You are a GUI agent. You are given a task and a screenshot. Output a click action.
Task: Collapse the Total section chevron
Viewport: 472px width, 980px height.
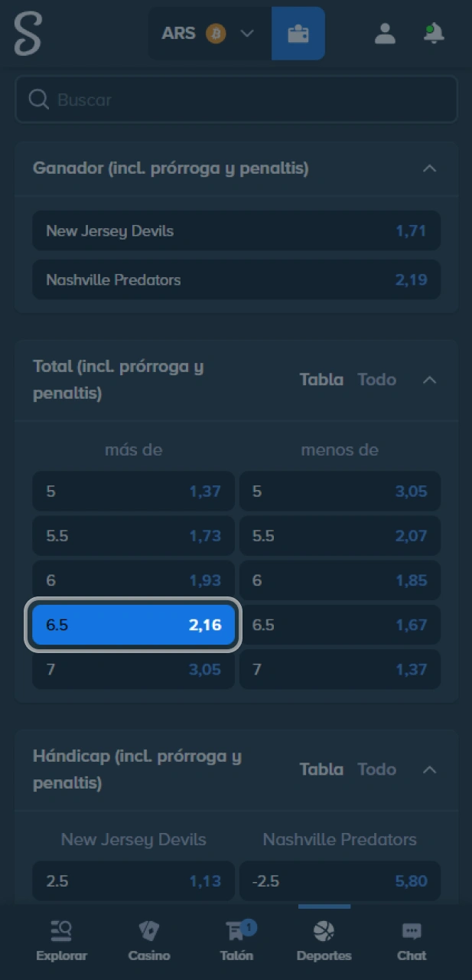pyautogui.click(x=429, y=379)
